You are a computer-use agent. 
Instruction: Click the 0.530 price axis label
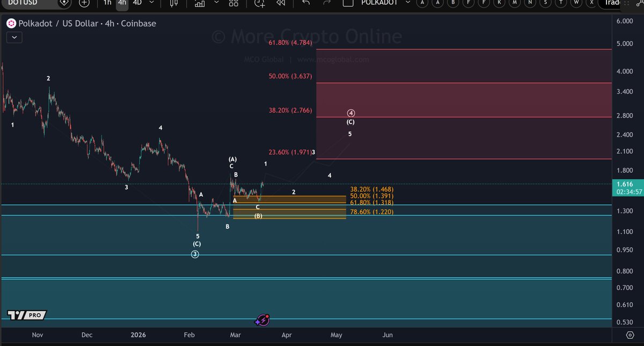click(x=625, y=322)
